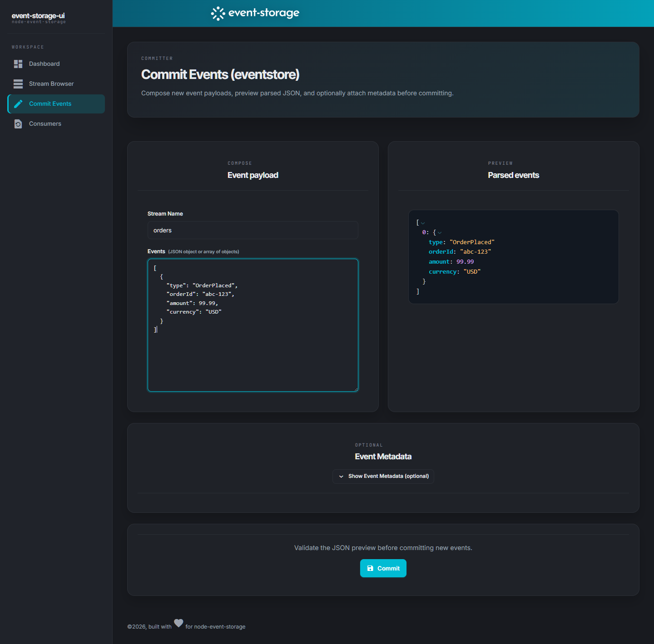Click the Events textarea resize handle
Screen dimensions: 654x644
[356, 388]
